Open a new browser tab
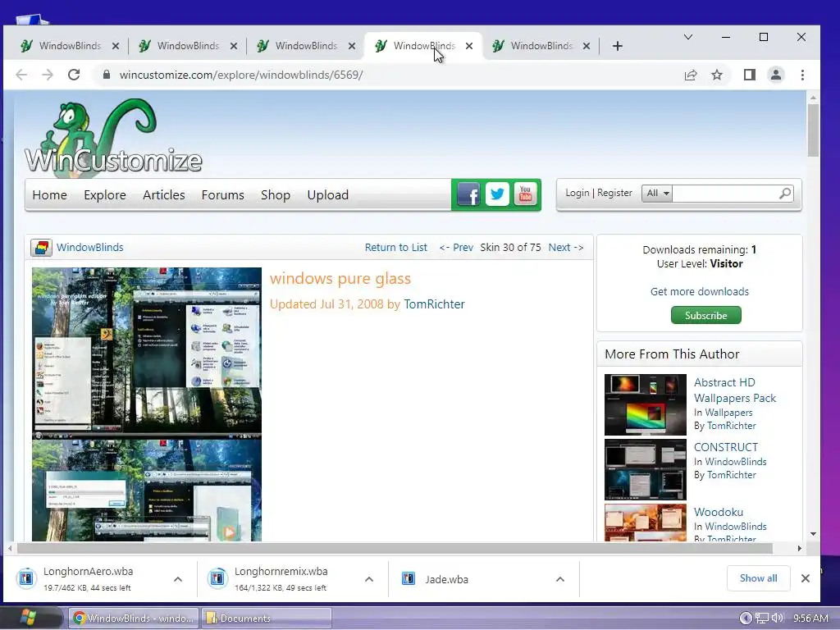Image resolution: width=840 pixels, height=630 pixels. pos(617,46)
